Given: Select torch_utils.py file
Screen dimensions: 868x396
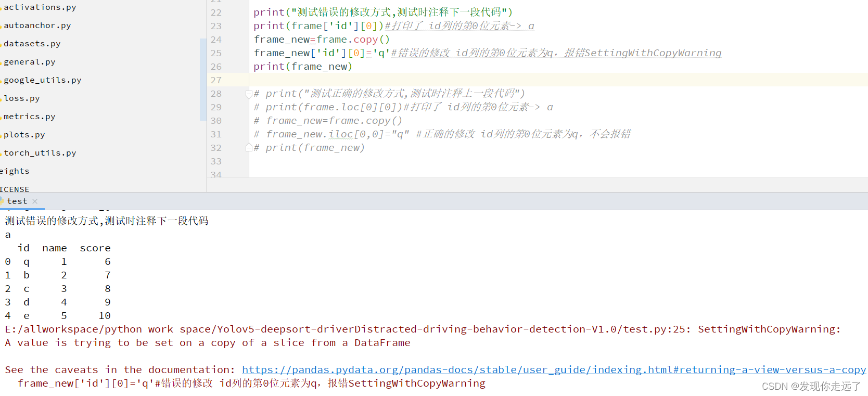Looking at the screenshot, I should (x=40, y=153).
